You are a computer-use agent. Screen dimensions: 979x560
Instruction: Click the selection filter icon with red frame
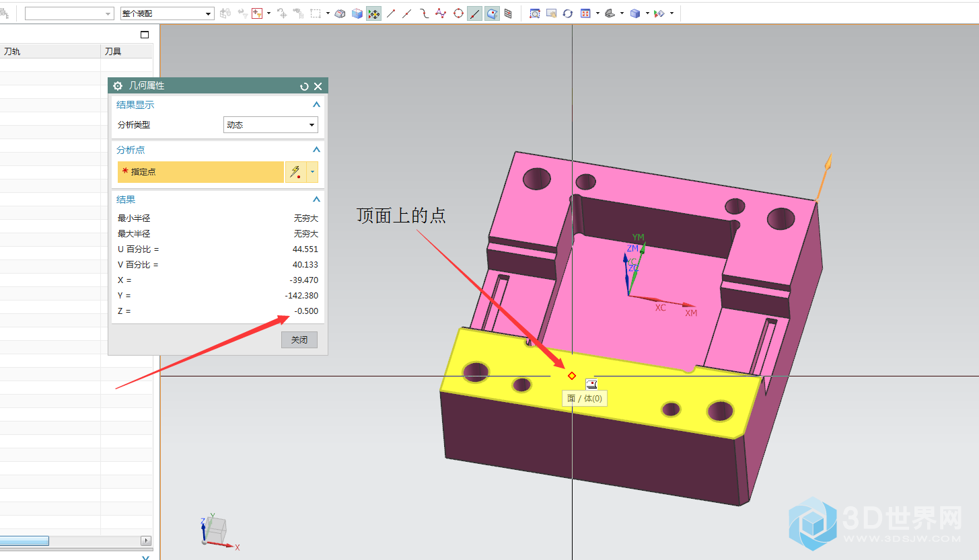(x=257, y=13)
